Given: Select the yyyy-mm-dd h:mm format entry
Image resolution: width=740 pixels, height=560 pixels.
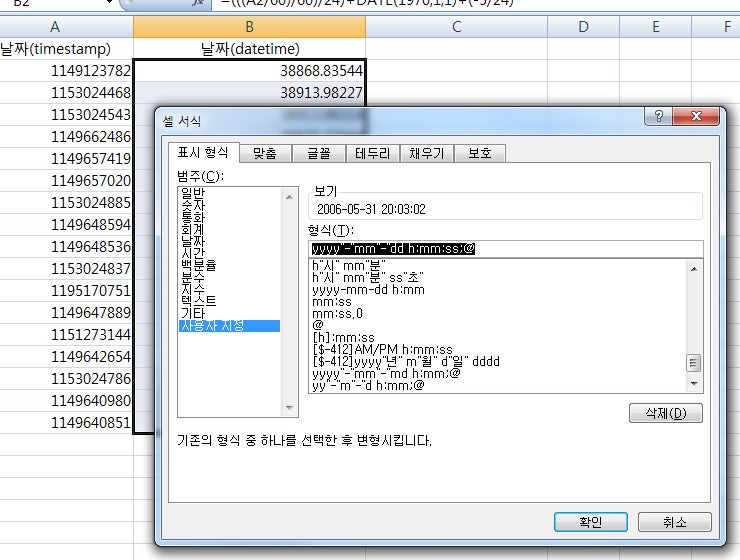Looking at the screenshot, I should [368, 290].
